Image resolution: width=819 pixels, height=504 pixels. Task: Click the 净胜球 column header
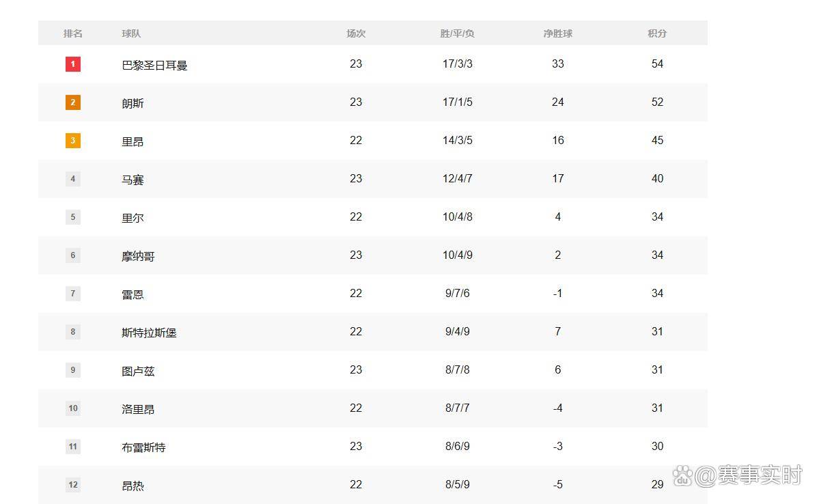(557, 33)
